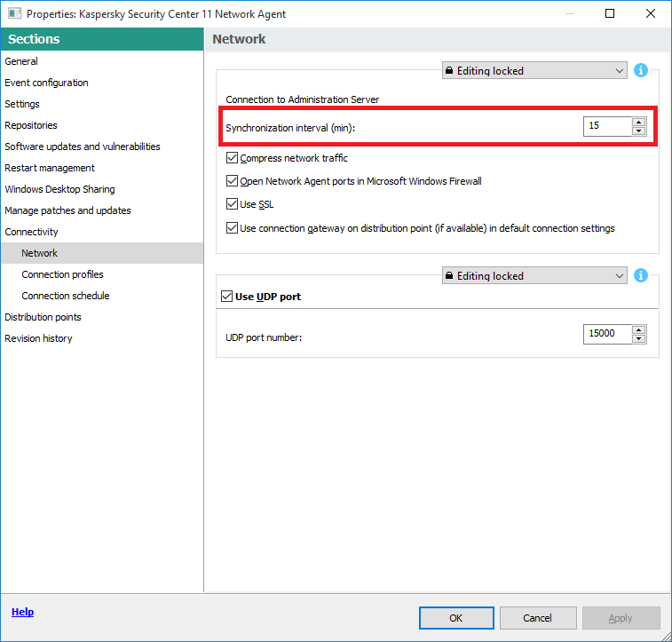Increase the UDP port number
Image resolution: width=672 pixels, height=642 pixels.
click(638, 329)
